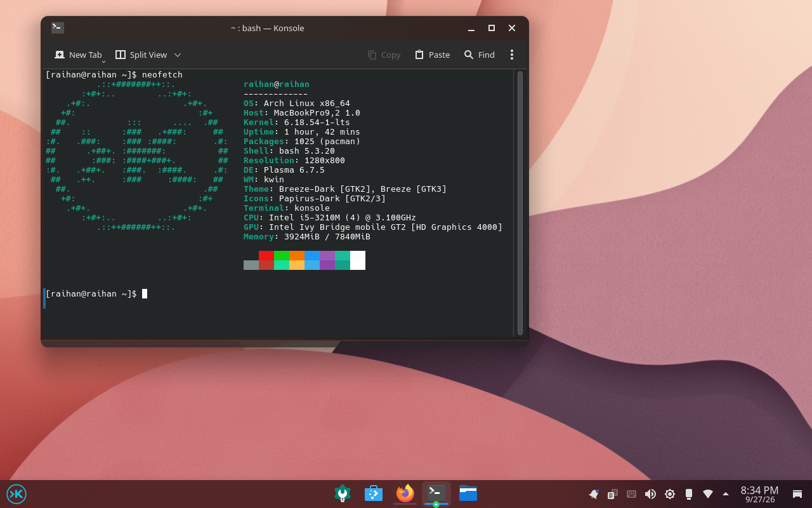The width and height of the screenshot is (812, 508).
Task: Click the "DE: Plasma 6.7.5" line
Action: 284,170
